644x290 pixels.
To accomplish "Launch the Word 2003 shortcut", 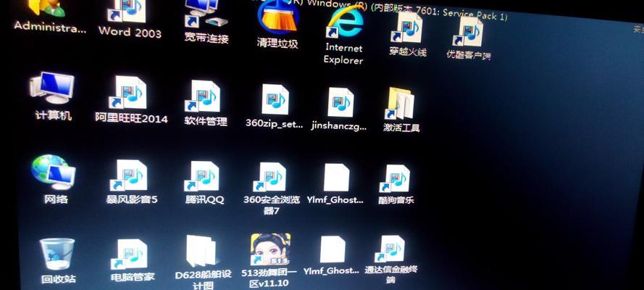I will point(128,10).
